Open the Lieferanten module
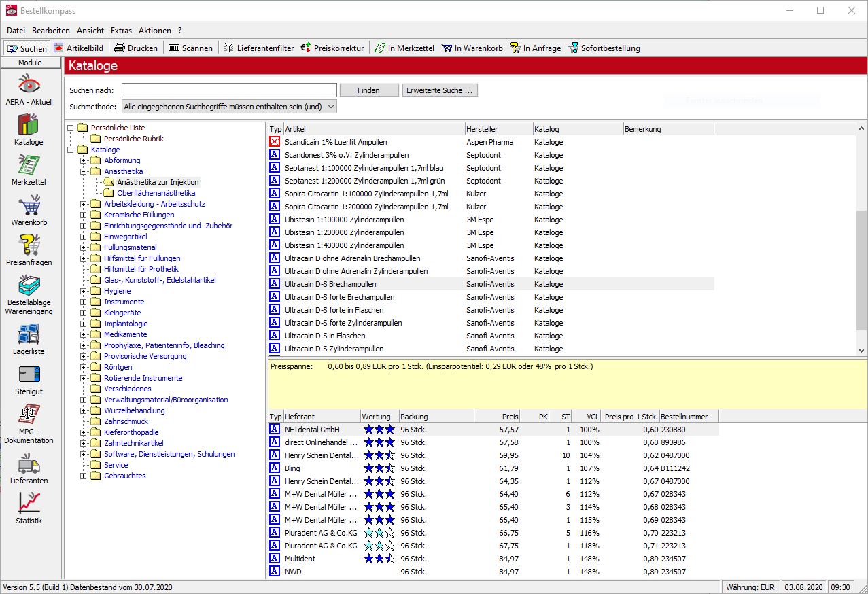The height and width of the screenshot is (594, 868). [29, 469]
